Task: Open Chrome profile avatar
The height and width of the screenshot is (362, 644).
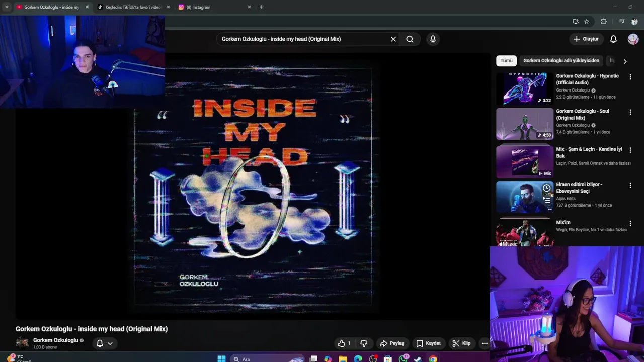Action: 634,22
